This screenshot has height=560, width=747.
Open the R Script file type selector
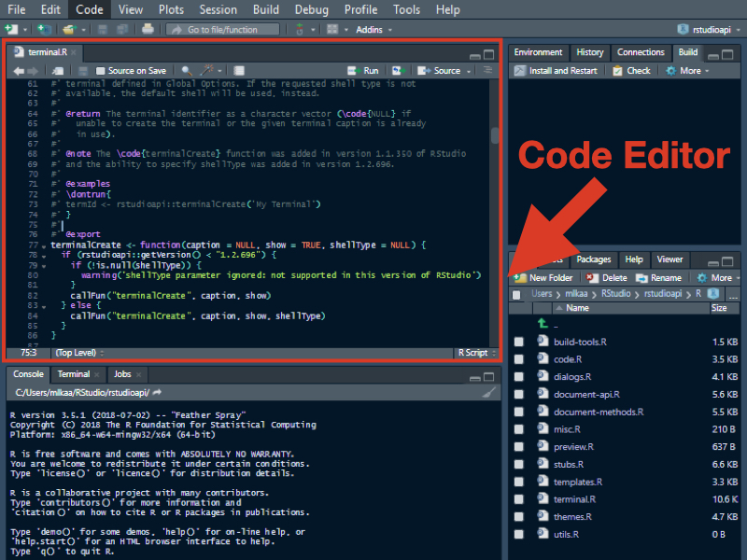(477, 353)
